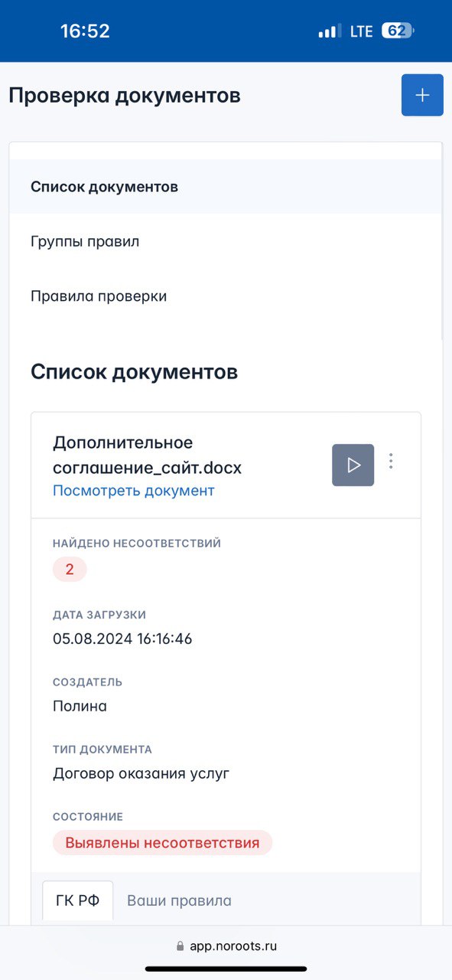This screenshot has height=980, width=452.
Task: Click the upload date '05.08.2024 16:16:46'
Action: 122,638
